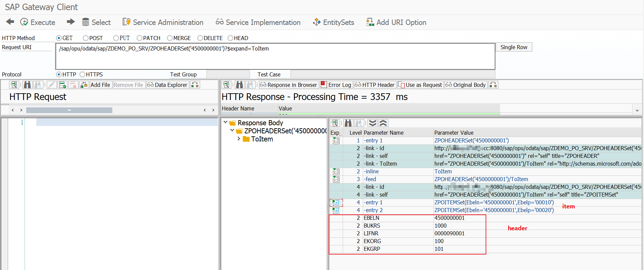The image size is (644, 270).
Task: Click the rightmost right-arrow of request scrollbar
Action: [213, 110]
